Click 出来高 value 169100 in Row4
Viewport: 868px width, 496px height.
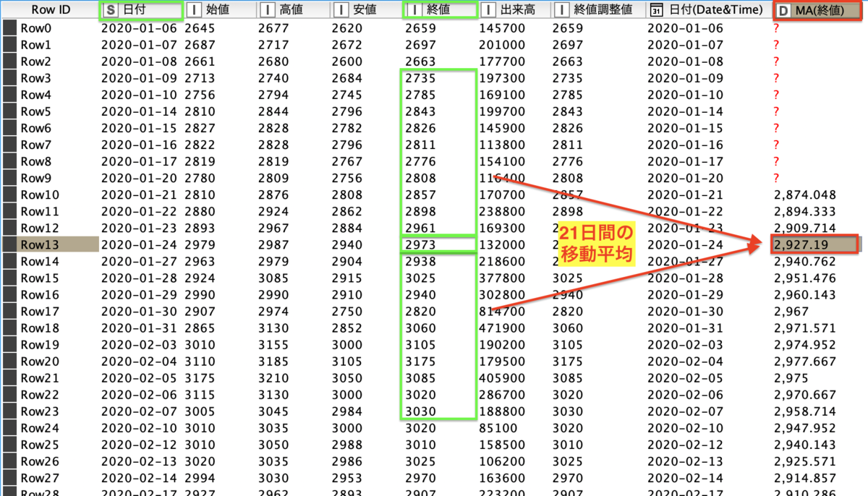coord(503,95)
